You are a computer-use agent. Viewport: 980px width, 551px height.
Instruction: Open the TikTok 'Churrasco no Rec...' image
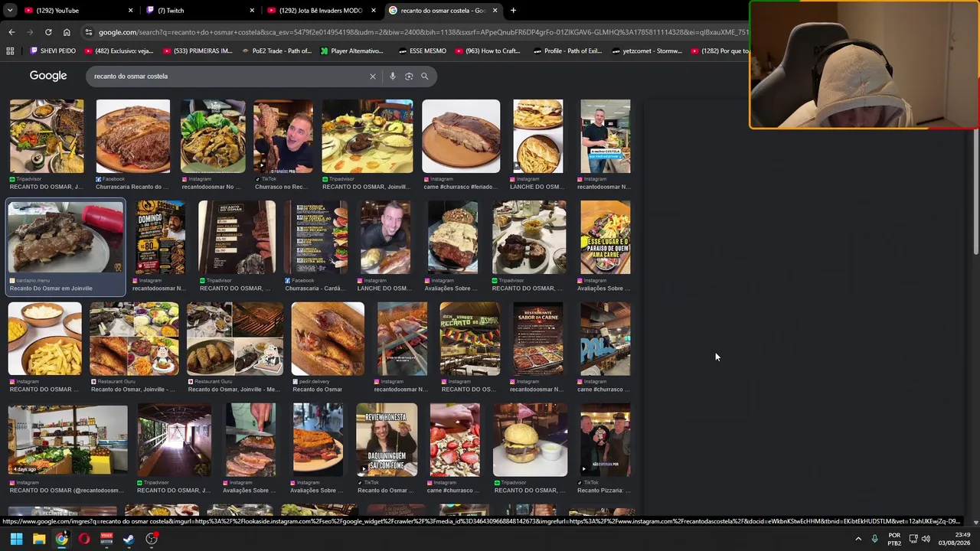click(x=283, y=136)
